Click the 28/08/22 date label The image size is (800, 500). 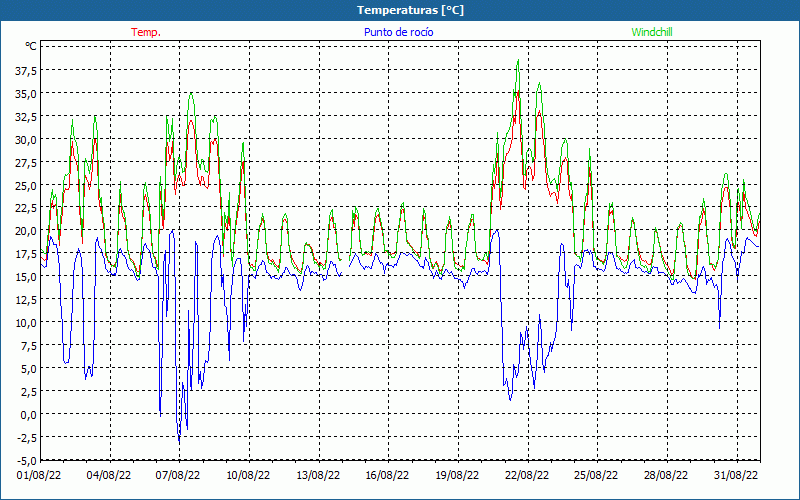pos(666,476)
